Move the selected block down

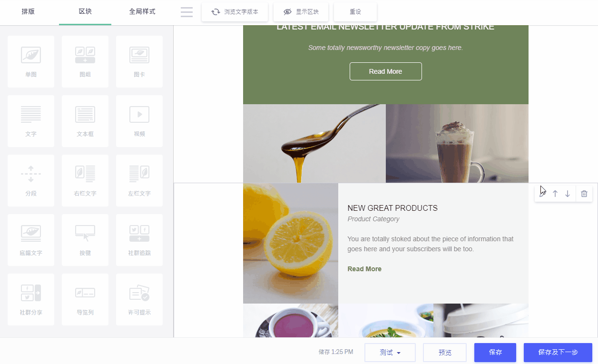pyautogui.click(x=568, y=194)
